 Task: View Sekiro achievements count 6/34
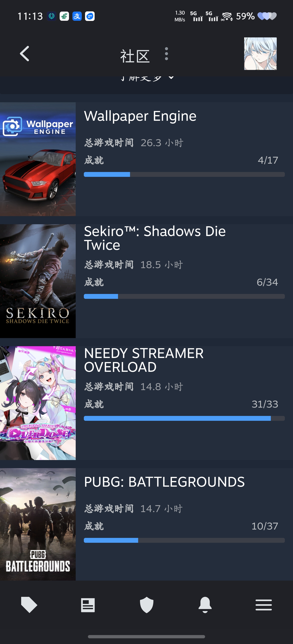pos(267,282)
